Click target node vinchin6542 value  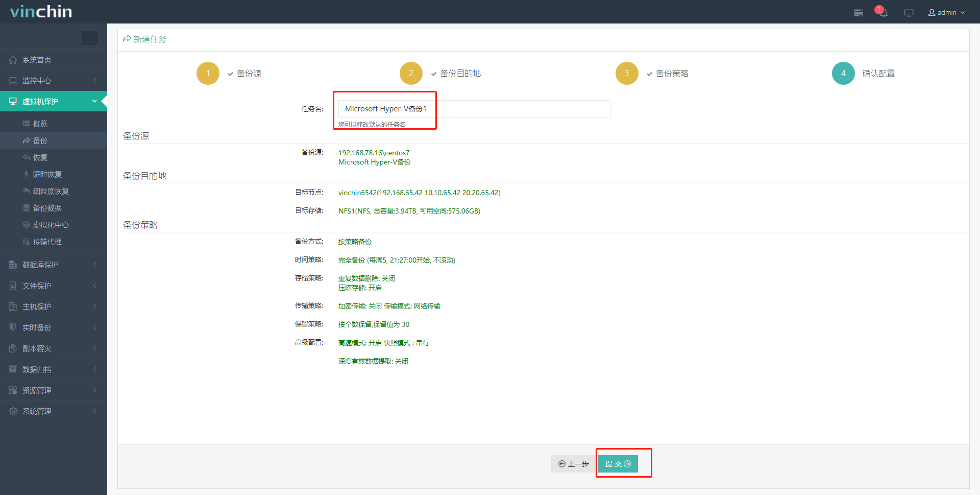(419, 193)
